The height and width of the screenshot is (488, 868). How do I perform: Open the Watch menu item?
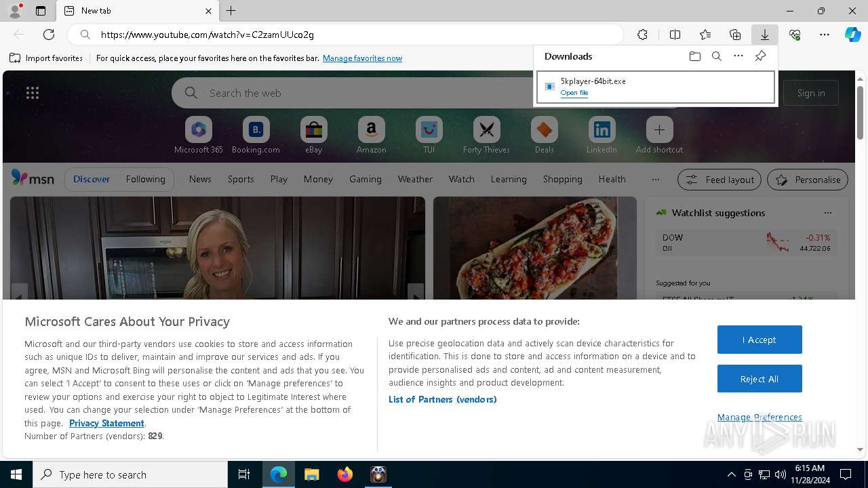click(x=461, y=179)
